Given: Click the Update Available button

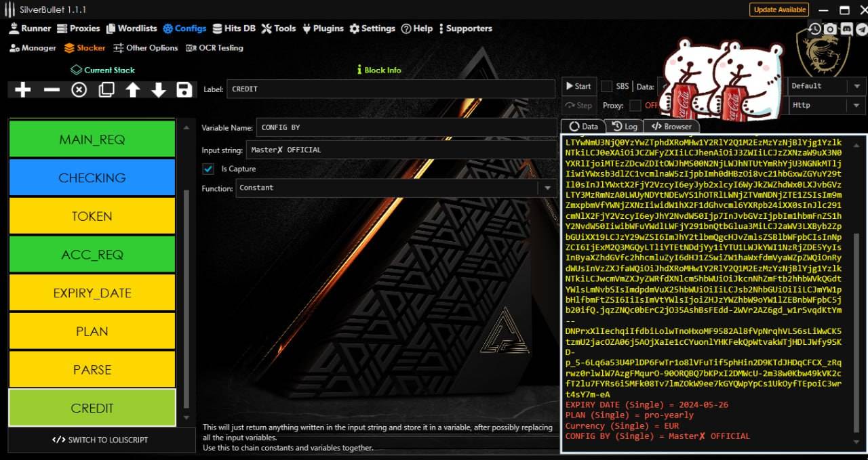Looking at the screenshot, I should (779, 9).
